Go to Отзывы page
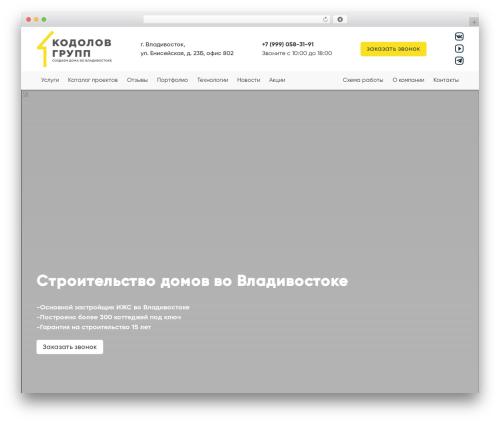 coord(137,80)
